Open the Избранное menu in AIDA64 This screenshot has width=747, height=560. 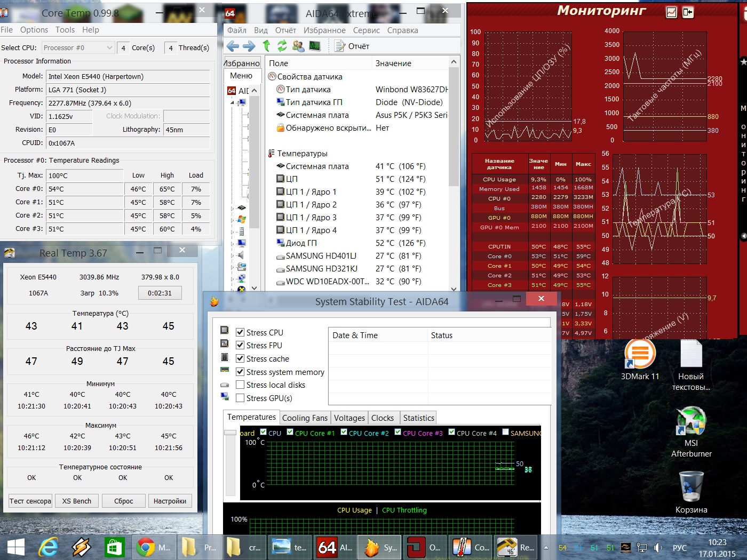(325, 30)
